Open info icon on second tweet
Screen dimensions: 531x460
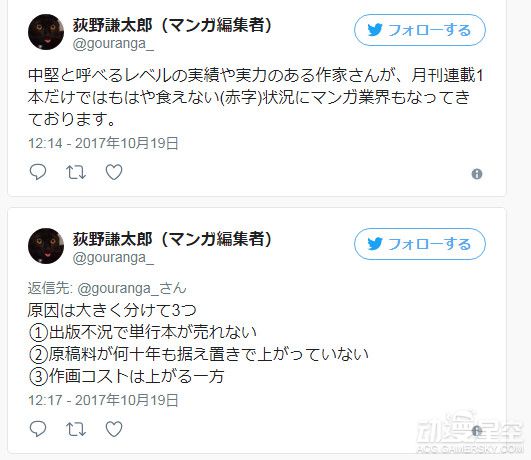[x=477, y=431]
